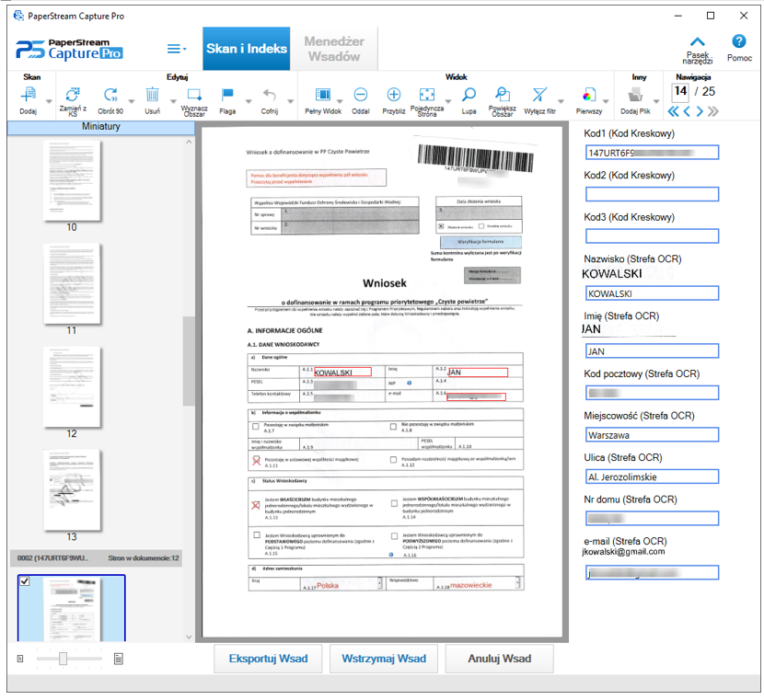This screenshot has width=764, height=700.
Task: Toggle checkbox on the selected thumbnail
Action: [25, 581]
